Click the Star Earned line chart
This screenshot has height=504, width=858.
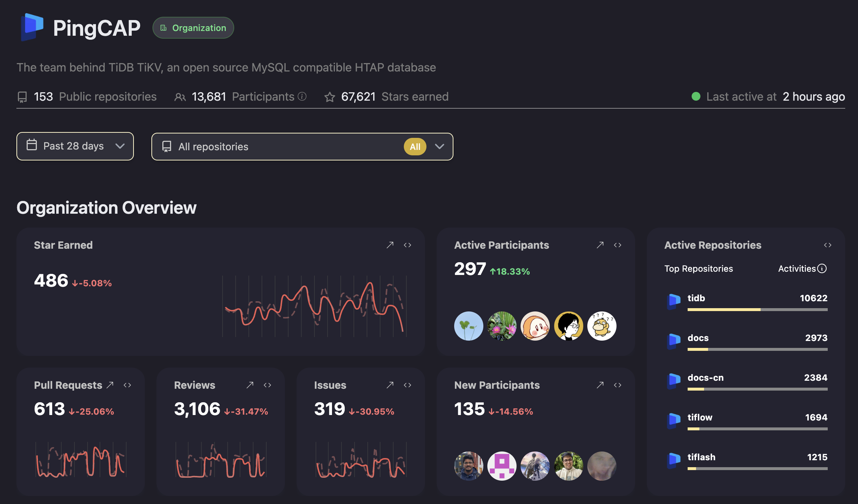pyautogui.click(x=314, y=306)
